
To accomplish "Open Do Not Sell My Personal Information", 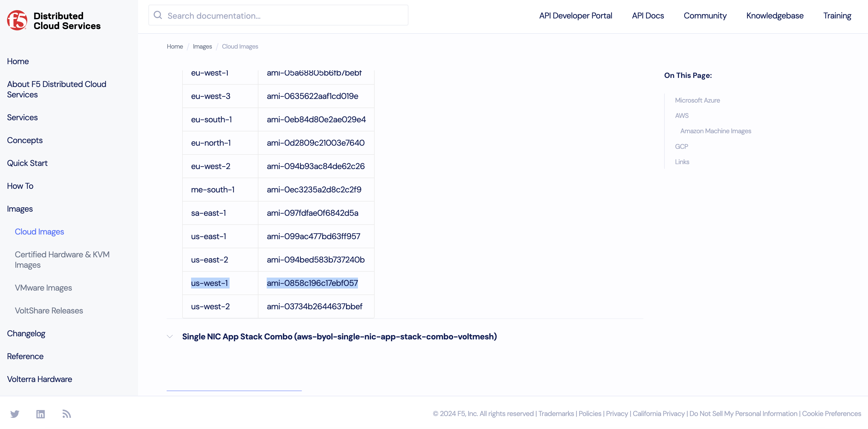I will [x=743, y=414].
